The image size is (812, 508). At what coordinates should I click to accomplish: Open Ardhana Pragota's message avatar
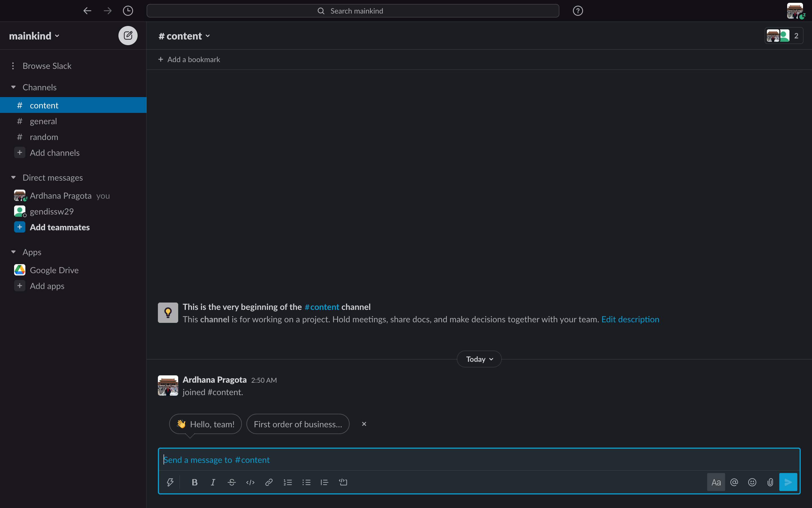coord(168,385)
